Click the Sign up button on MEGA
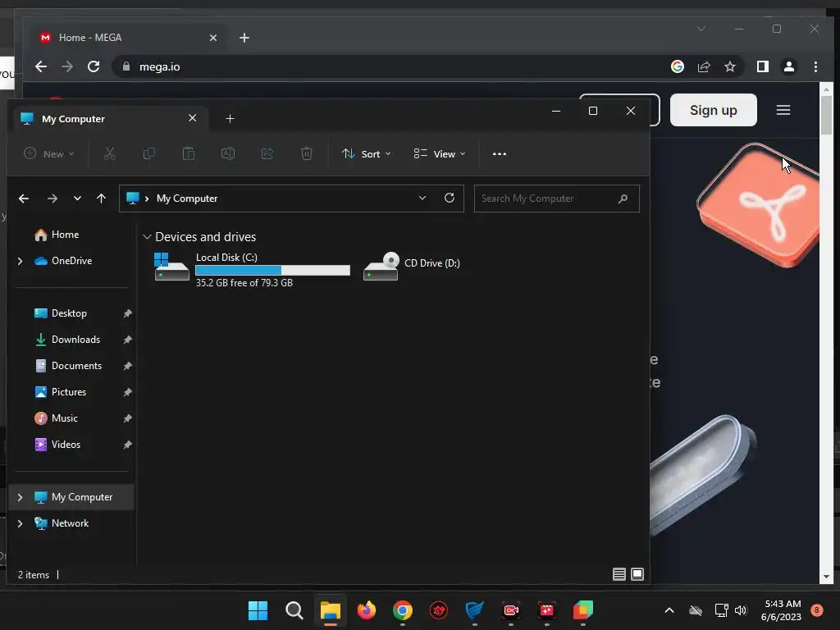840x630 pixels. (713, 110)
